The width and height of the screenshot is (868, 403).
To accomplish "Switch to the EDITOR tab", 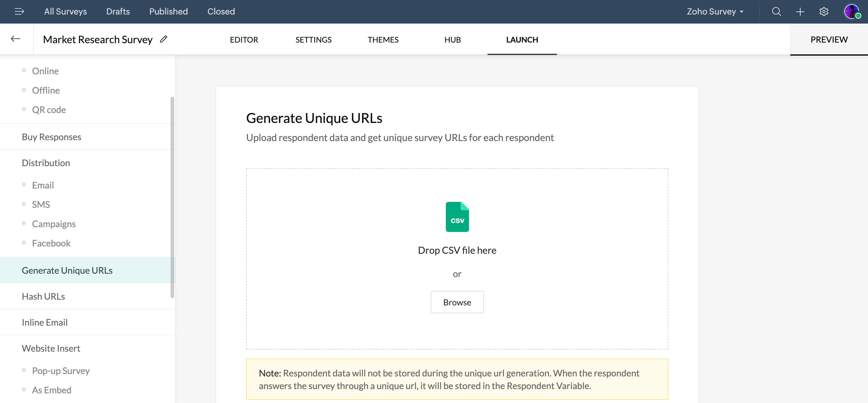I will pyautogui.click(x=244, y=40).
